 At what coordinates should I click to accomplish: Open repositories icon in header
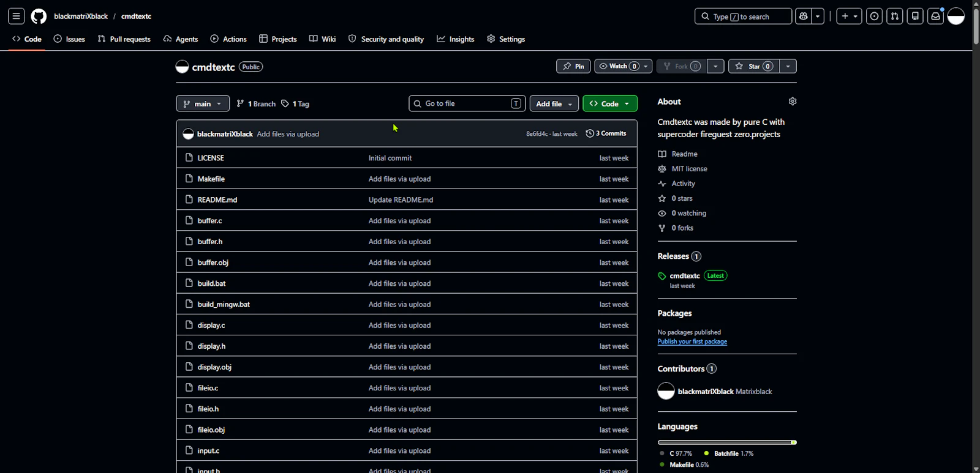[x=915, y=17]
